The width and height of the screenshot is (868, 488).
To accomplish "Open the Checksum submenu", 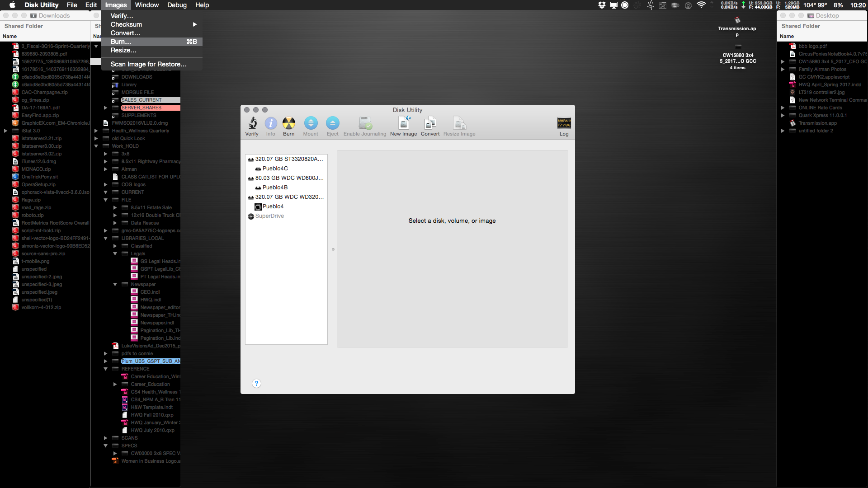I will (152, 24).
